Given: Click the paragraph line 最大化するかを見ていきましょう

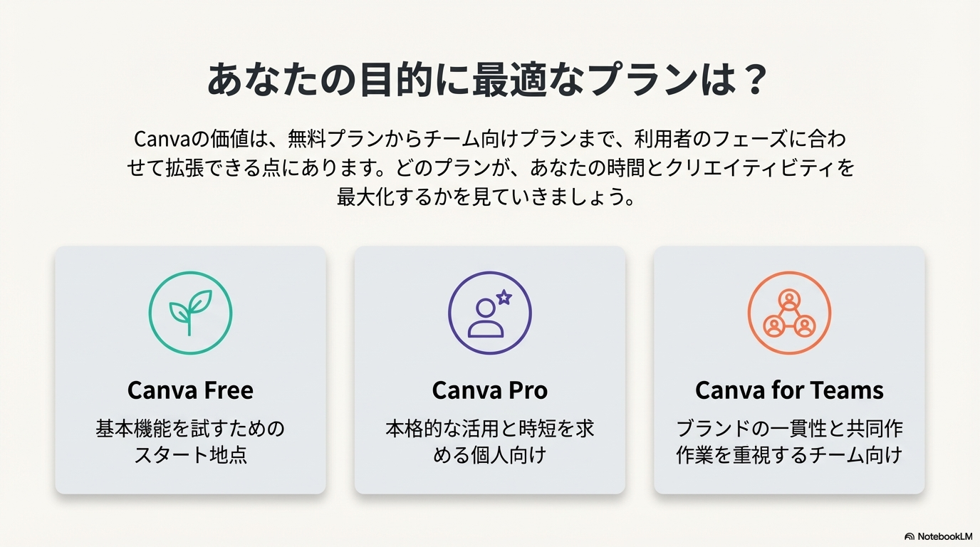Looking at the screenshot, I should coord(489,197).
